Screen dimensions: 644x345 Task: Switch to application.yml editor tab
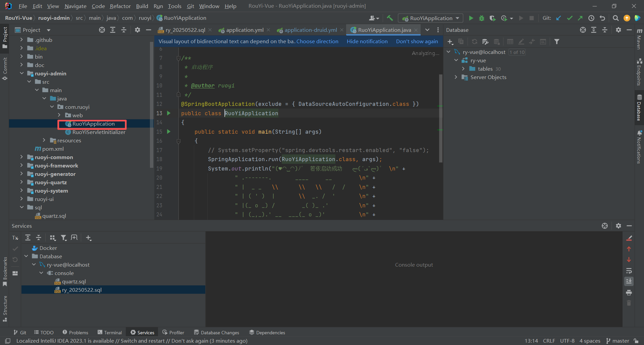point(244,30)
